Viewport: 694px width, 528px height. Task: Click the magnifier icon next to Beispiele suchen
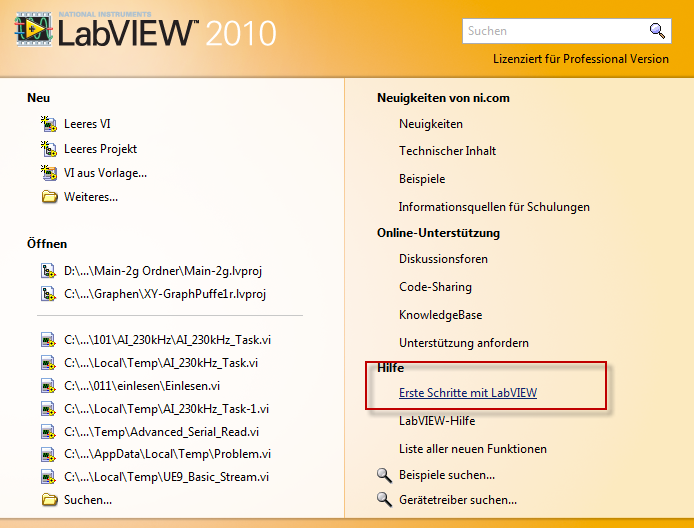point(384,475)
